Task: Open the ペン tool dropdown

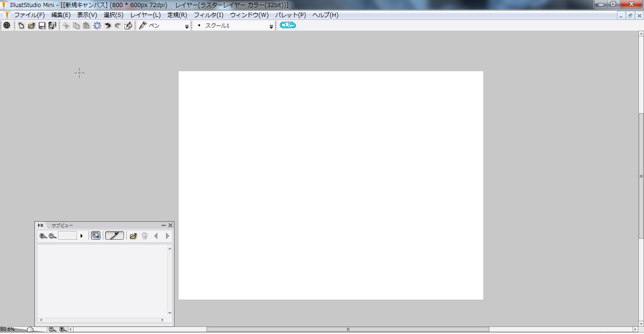Action: [187, 26]
